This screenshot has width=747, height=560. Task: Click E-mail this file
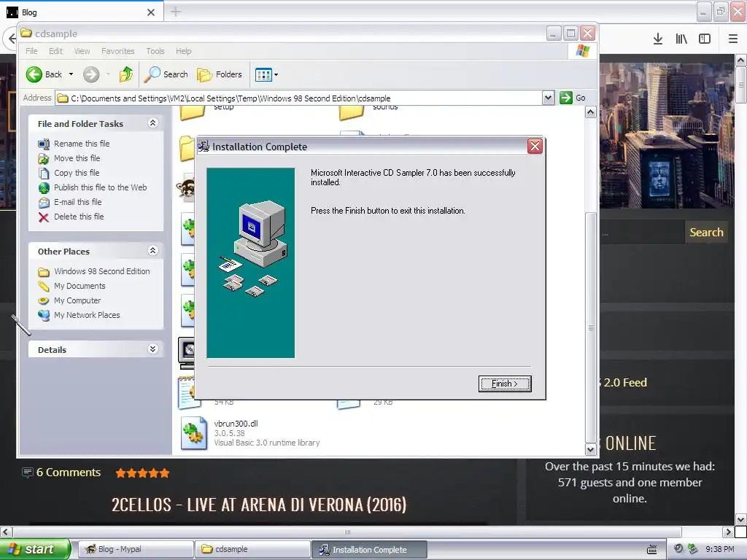[77, 202]
